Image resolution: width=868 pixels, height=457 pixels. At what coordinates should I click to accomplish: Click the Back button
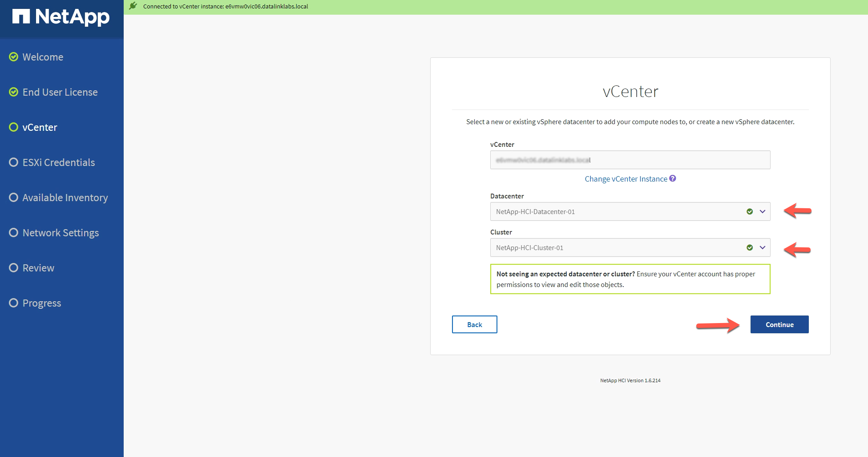pyautogui.click(x=474, y=324)
